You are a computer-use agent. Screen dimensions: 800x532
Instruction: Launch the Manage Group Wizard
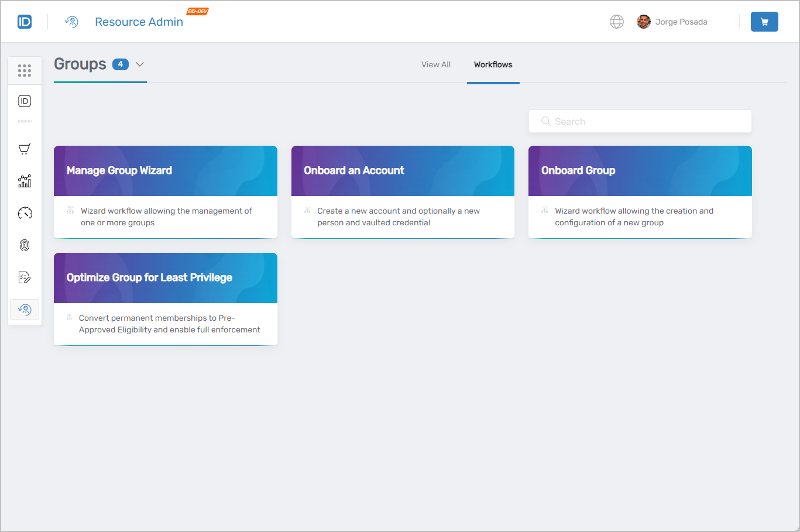(x=166, y=192)
